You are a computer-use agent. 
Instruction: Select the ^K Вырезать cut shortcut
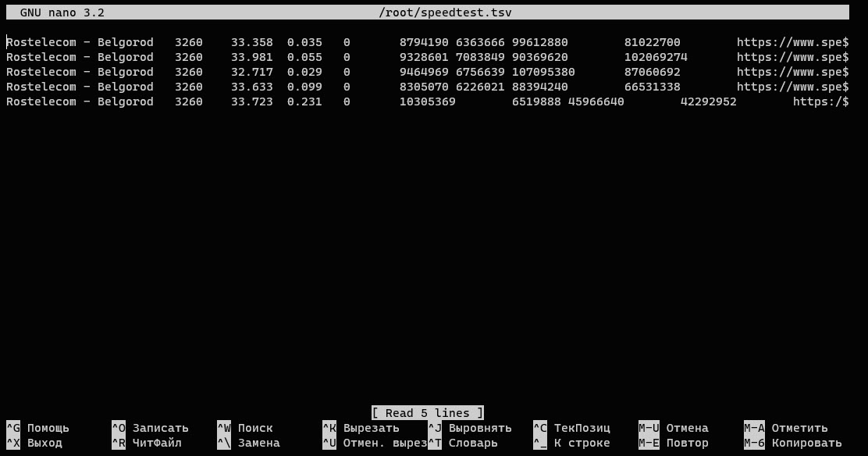(x=361, y=428)
